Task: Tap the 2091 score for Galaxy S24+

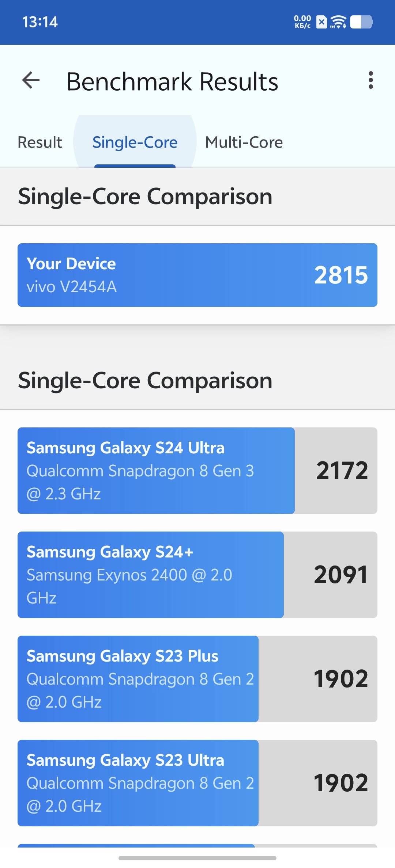Action: click(341, 575)
